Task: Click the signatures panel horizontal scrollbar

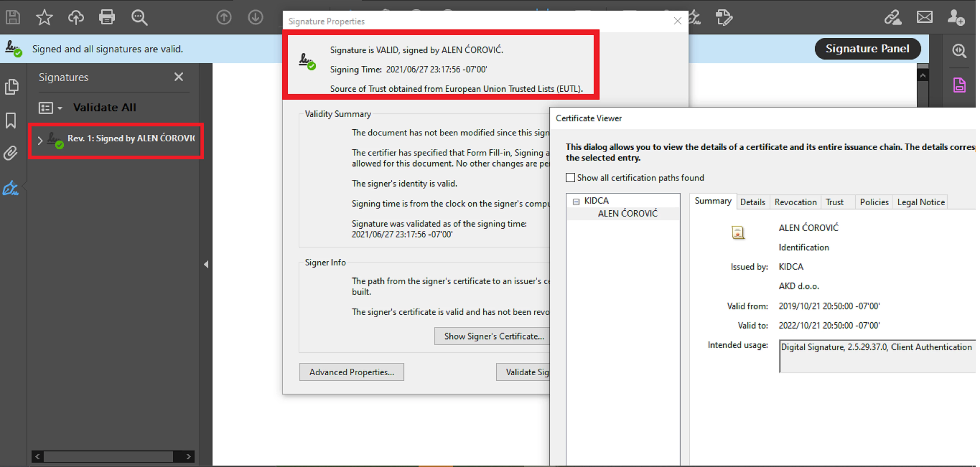Action: [x=108, y=456]
